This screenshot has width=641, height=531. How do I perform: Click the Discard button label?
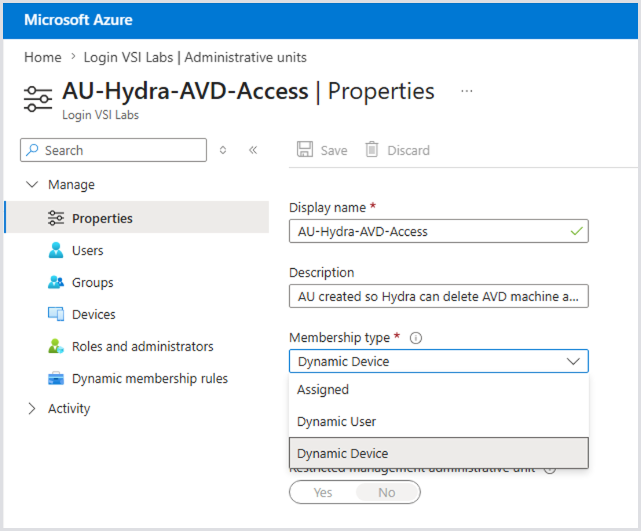pyautogui.click(x=408, y=150)
